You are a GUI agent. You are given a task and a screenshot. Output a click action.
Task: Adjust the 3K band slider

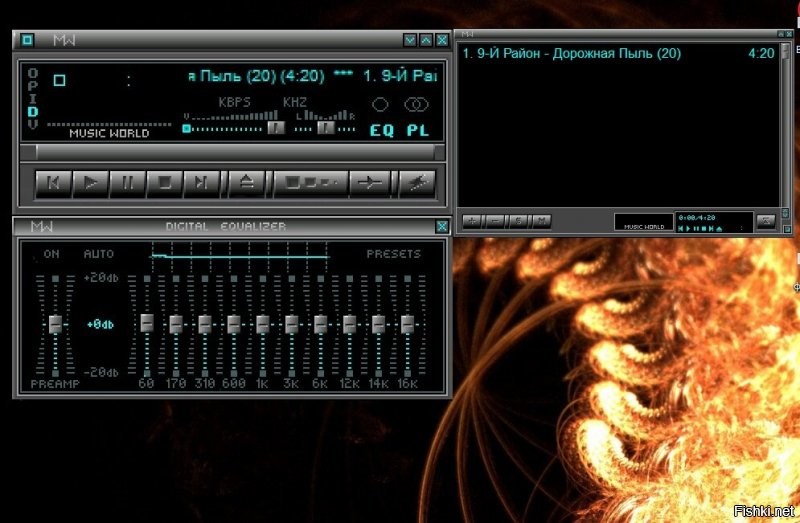click(x=291, y=324)
